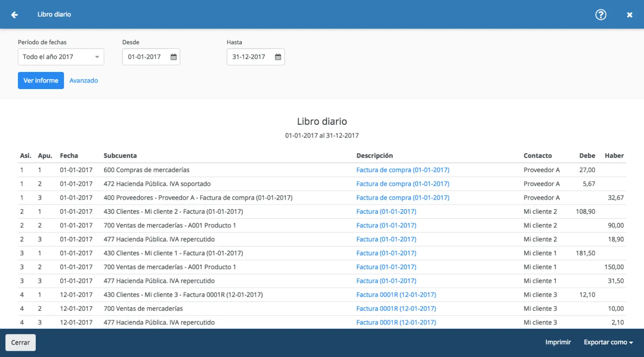The height and width of the screenshot is (357, 644).
Task: Open Factura de compra link for 472 Hacienda Pública
Action: pos(402,184)
